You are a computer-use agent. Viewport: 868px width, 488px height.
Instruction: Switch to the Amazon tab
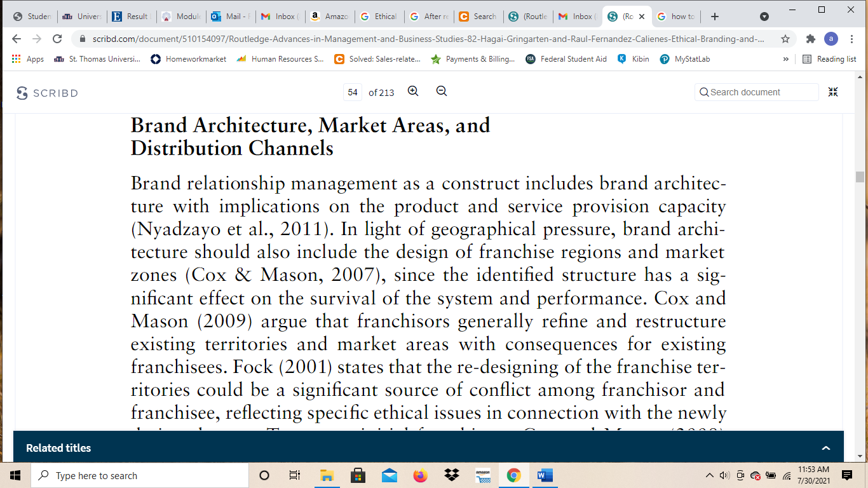tap(329, 17)
